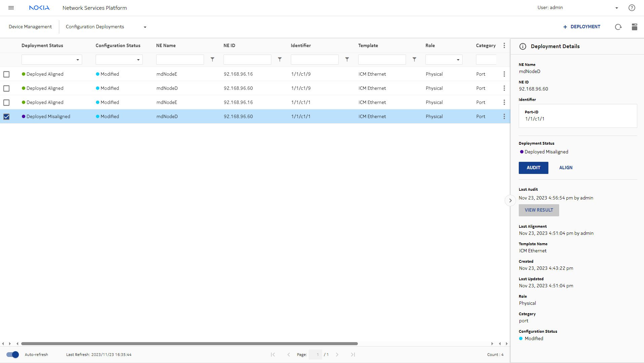Expand the Deployment Status filter dropdown
Screen dimensions: 644x363
click(77, 60)
